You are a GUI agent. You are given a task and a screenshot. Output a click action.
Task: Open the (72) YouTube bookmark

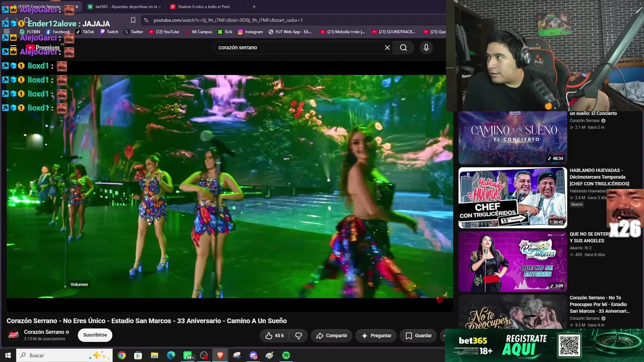pos(164,32)
